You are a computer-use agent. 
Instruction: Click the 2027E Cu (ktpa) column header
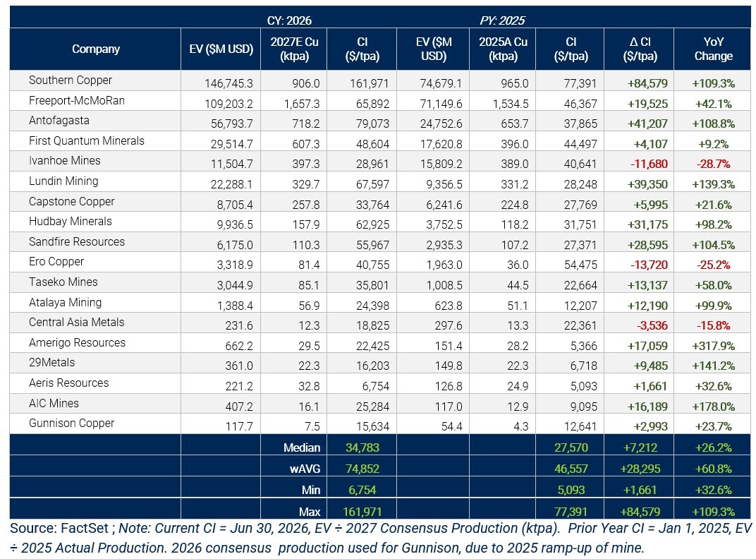(x=294, y=49)
